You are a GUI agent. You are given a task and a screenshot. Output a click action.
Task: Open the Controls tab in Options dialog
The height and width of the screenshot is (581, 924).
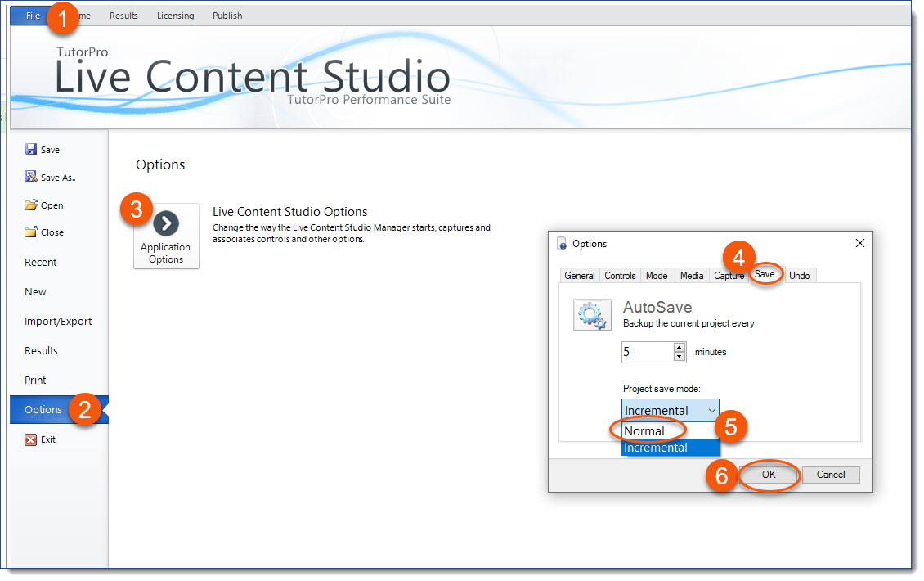pyautogui.click(x=620, y=276)
